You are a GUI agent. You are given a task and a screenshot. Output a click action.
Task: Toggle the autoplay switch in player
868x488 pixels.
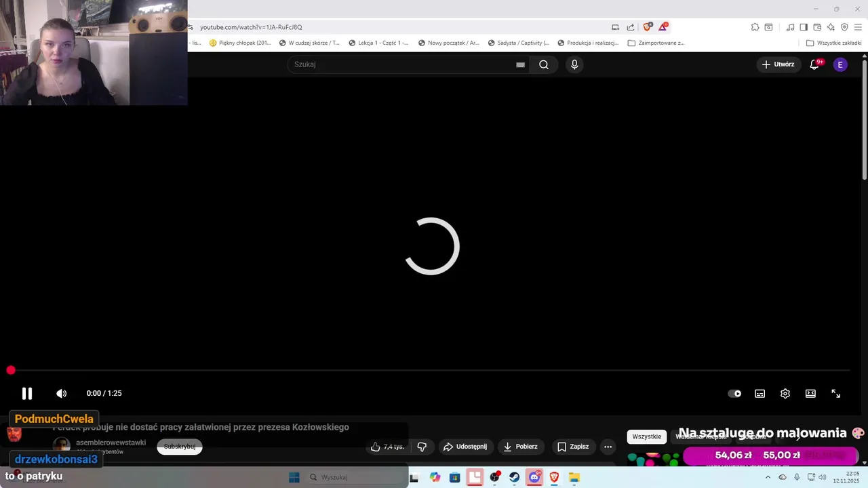click(734, 394)
